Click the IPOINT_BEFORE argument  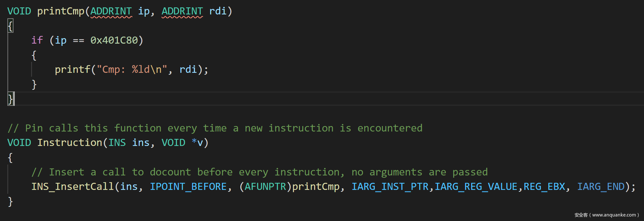[x=188, y=187]
